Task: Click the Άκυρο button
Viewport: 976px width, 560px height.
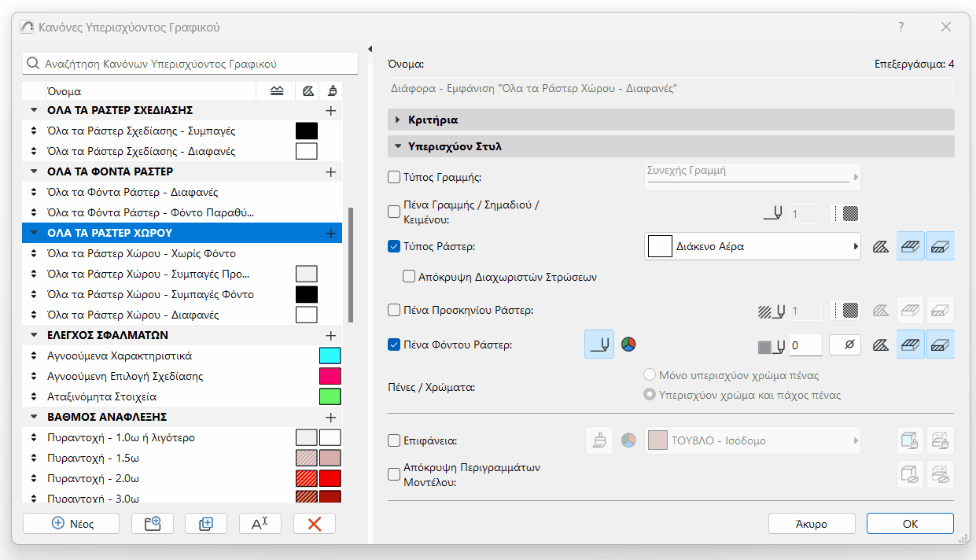Action: click(812, 524)
